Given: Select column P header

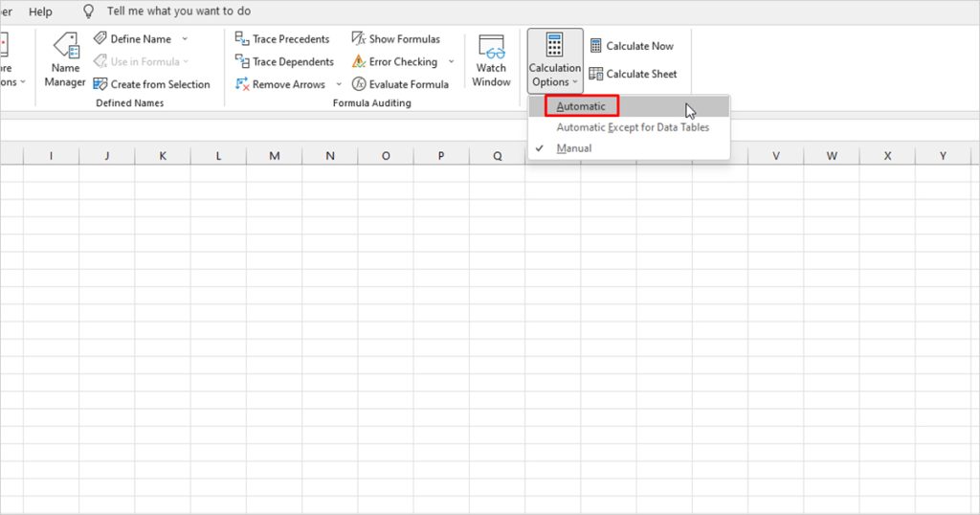Looking at the screenshot, I should click(441, 156).
